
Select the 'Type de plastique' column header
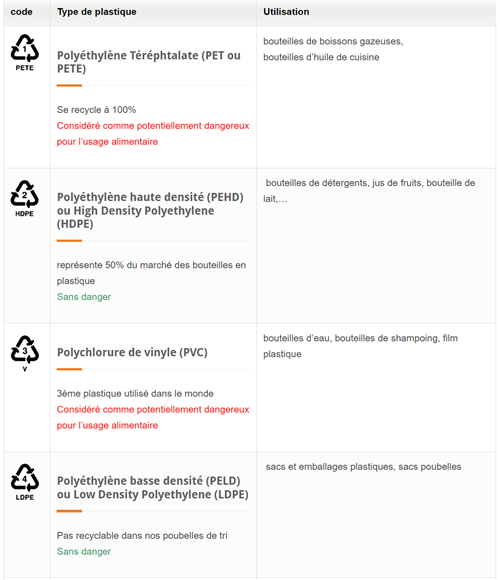97,12
